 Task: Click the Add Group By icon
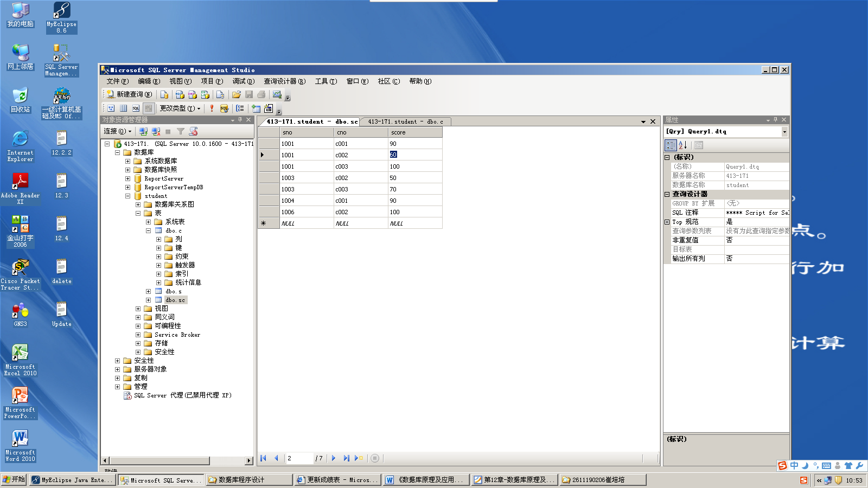pyautogui.click(x=240, y=108)
